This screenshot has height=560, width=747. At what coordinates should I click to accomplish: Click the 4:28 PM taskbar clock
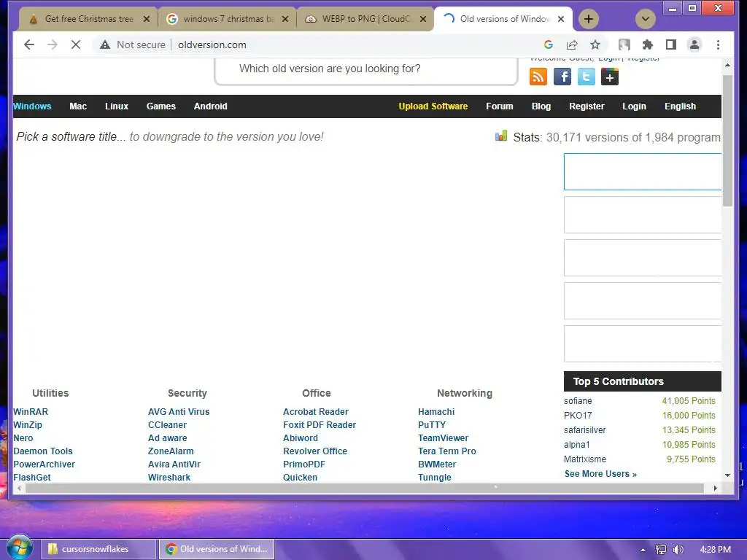click(x=715, y=550)
